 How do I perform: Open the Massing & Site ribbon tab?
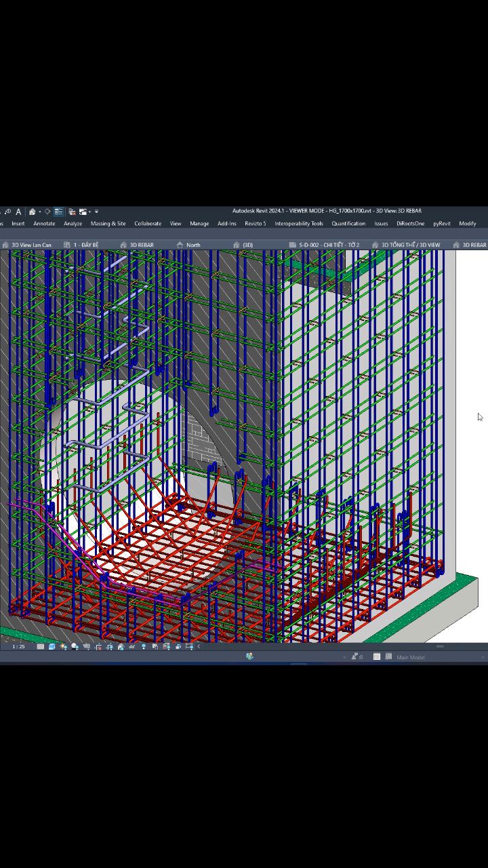(x=108, y=224)
